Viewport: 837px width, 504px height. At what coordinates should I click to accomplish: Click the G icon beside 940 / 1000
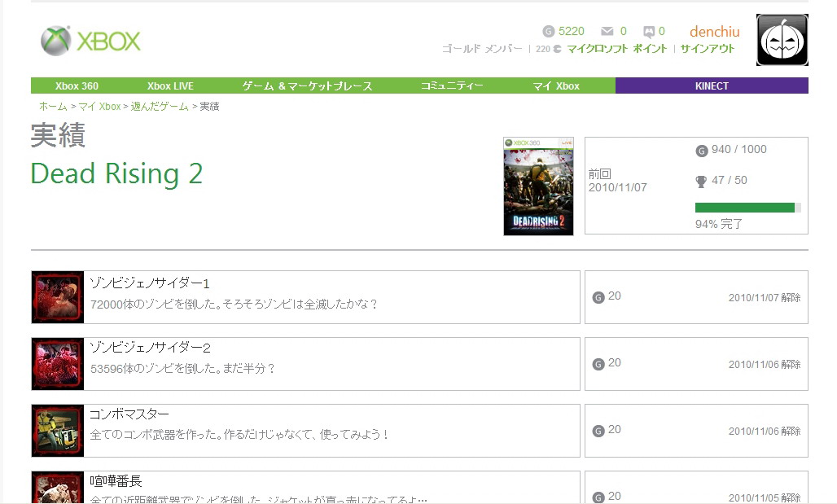pos(701,151)
